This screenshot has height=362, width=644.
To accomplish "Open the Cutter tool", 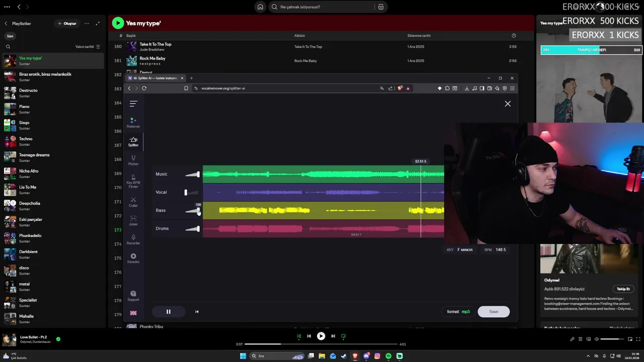I will pyautogui.click(x=133, y=202).
